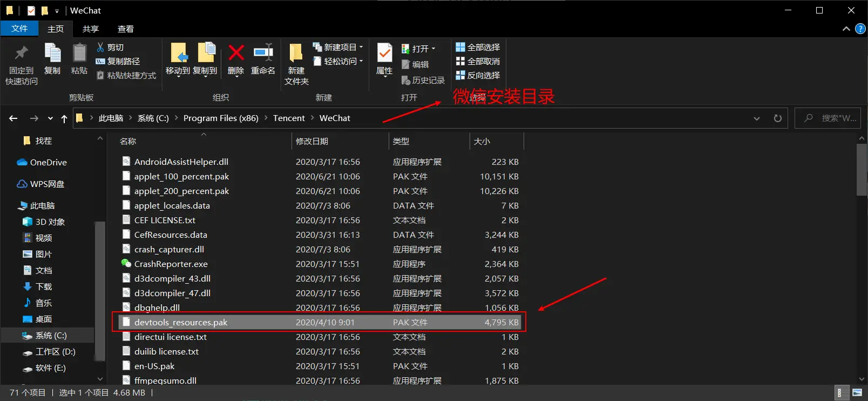Create a New Folder (新建文件夹)
This screenshot has width=868, height=401.
click(296, 64)
